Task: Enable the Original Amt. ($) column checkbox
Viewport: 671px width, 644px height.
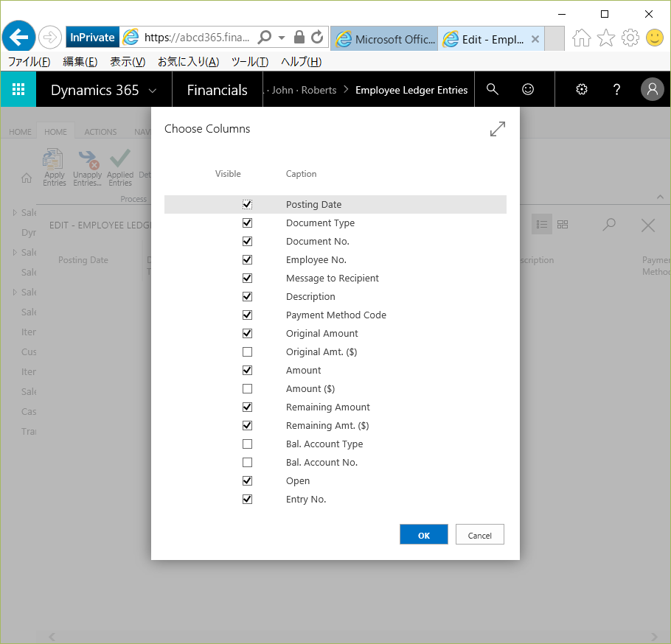Action: pyautogui.click(x=247, y=352)
